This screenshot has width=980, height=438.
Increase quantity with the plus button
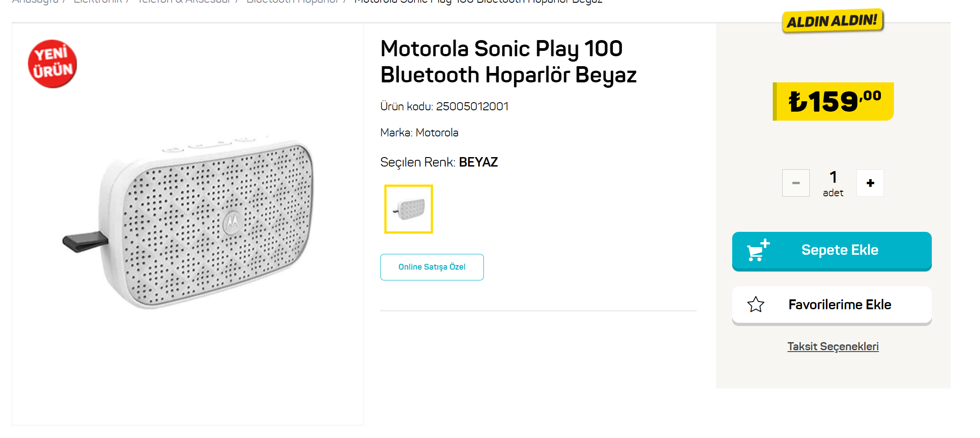click(x=870, y=183)
